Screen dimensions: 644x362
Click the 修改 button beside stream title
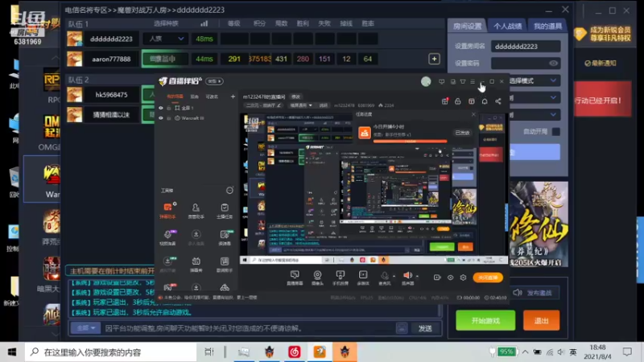pos(295,97)
